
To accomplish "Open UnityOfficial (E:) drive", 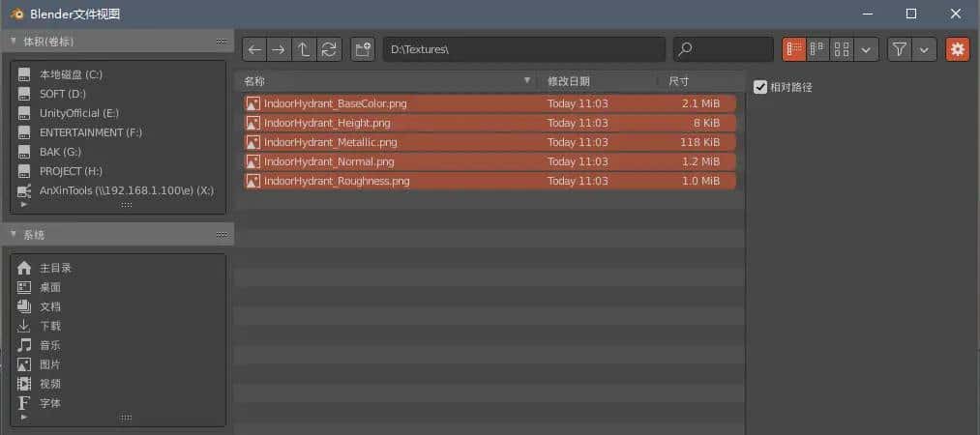I will (117, 113).
